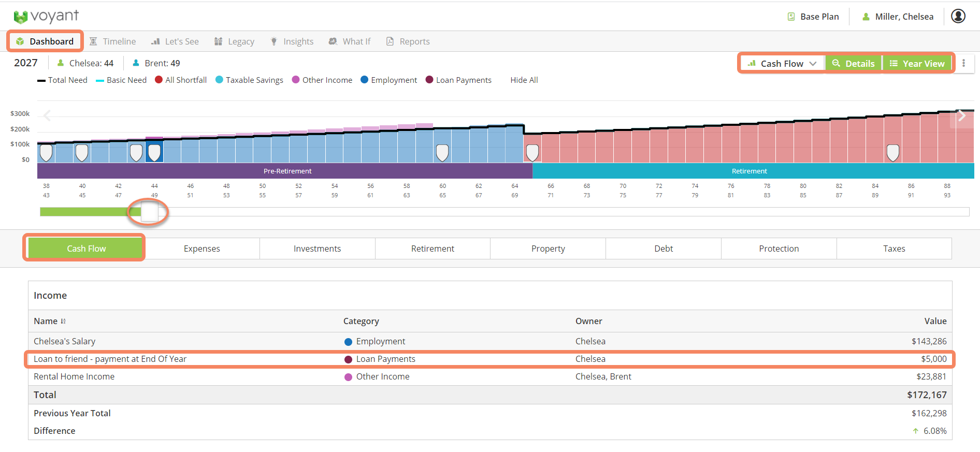Open the user profile account icon
The image size is (980, 452).
click(x=958, y=17)
